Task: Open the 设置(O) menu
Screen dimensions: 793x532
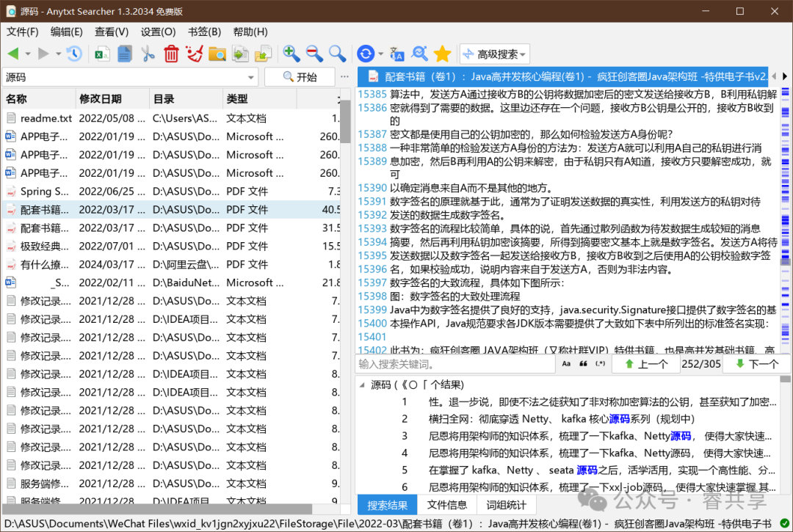Action: 159,32
